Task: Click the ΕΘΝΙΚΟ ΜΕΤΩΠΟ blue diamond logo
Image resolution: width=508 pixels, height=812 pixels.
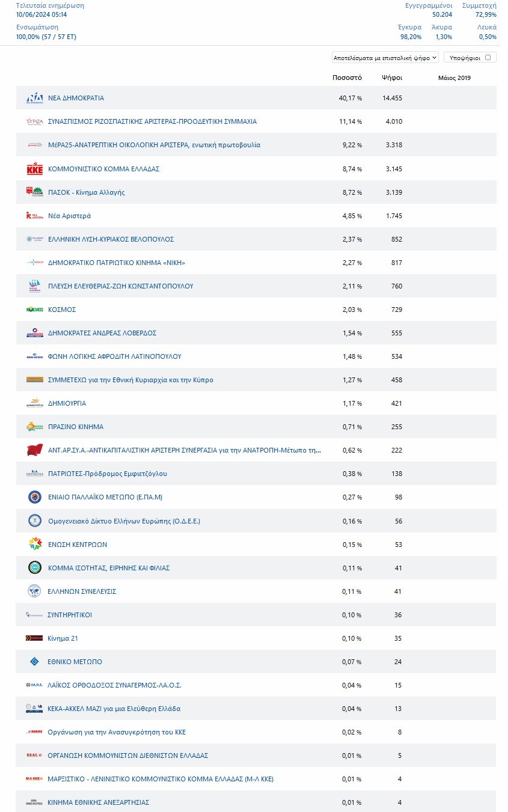Action: click(35, 662)
